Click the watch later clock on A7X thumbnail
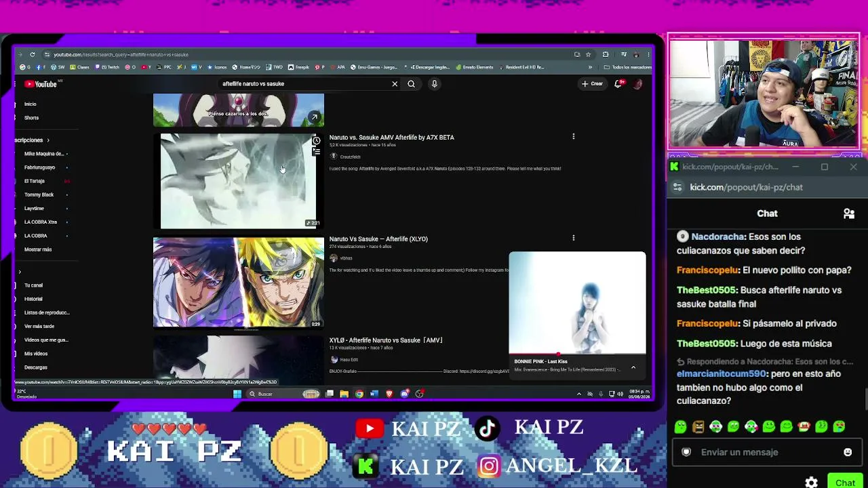This screenshot has width=868, height=488. click(x=316, y=141)
